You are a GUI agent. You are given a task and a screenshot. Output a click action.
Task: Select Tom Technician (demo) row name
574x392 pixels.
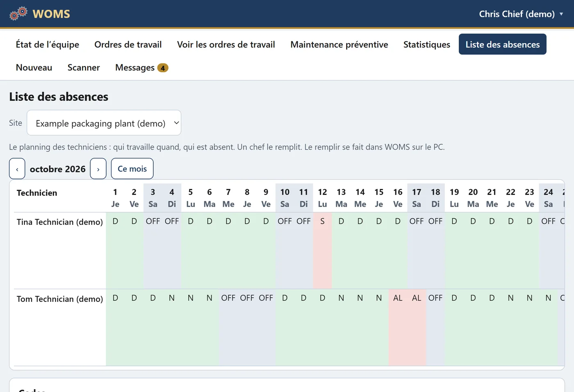tap(60, 299)
